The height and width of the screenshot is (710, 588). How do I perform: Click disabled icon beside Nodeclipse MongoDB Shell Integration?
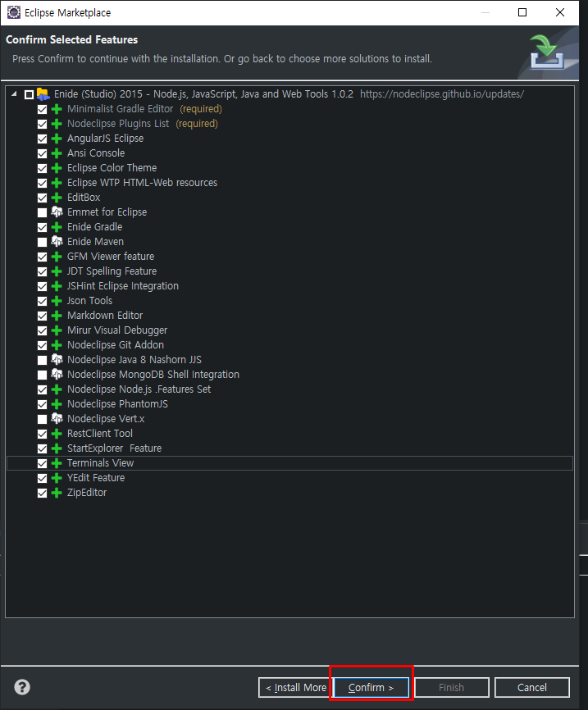click(57, 375)
